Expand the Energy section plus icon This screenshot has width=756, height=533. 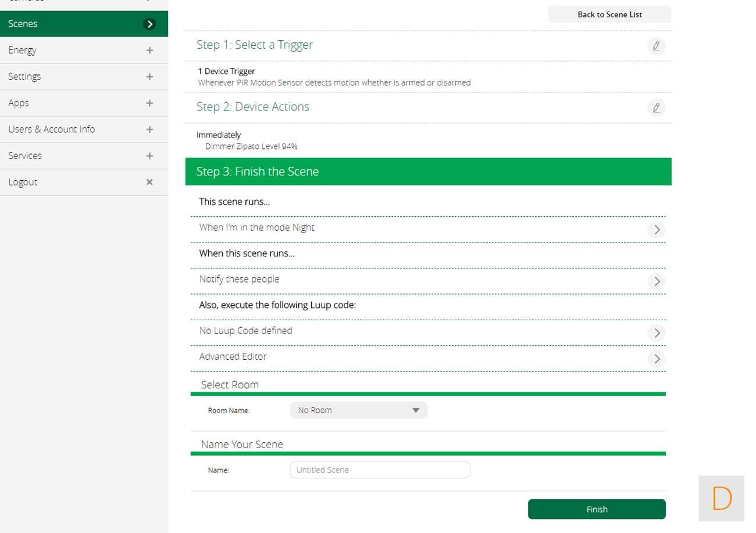coord(149,51)
